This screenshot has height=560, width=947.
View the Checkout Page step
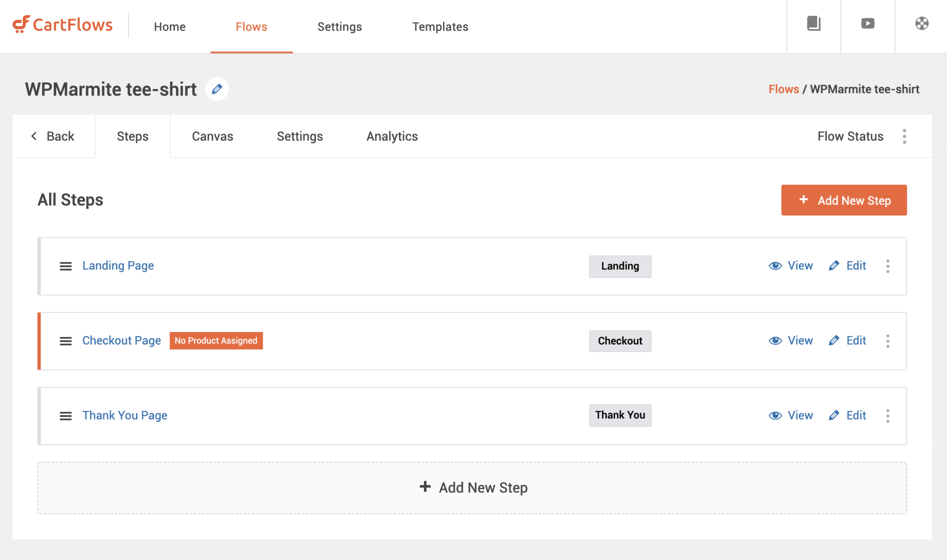[791, 341]
